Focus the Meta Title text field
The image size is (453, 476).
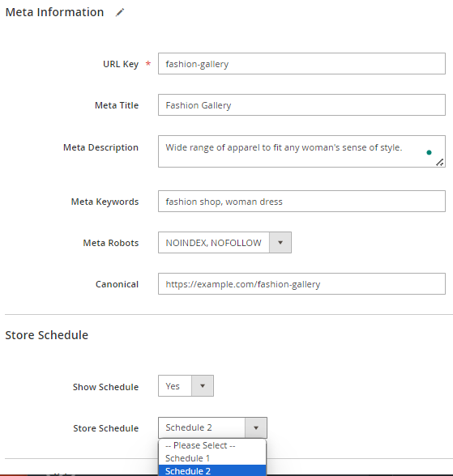[x=301, y=105]
